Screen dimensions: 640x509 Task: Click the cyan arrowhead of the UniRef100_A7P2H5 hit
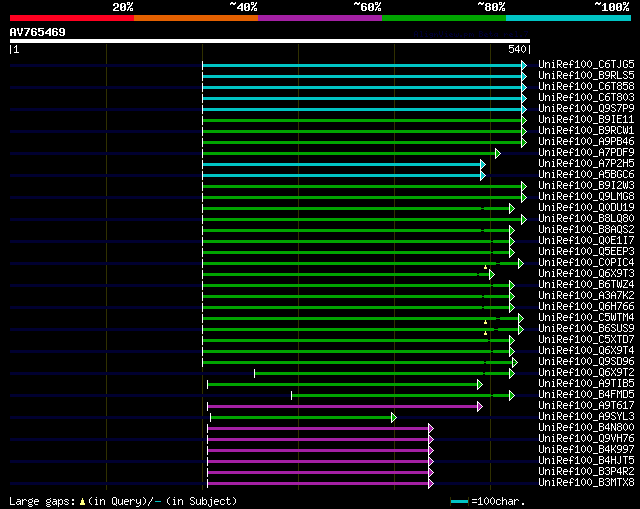483,164
